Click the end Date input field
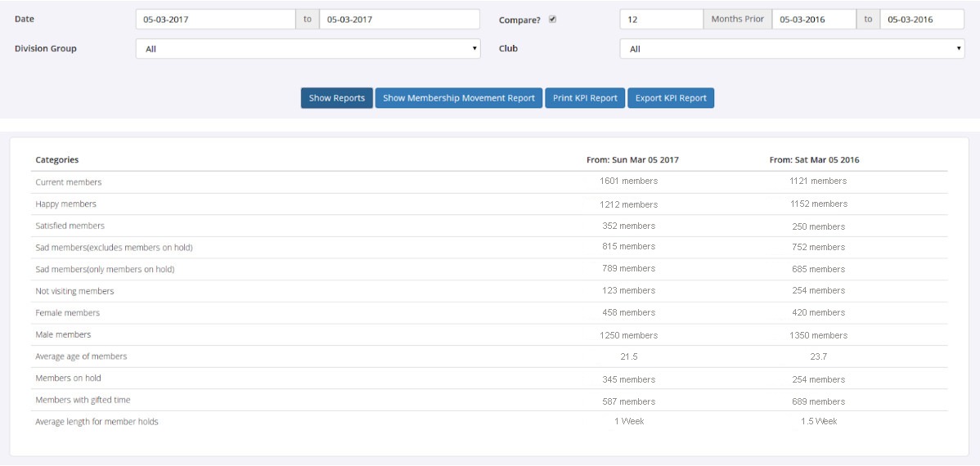Image resolution: width=980 pixels, height=466 pixels. coord(399,20)
